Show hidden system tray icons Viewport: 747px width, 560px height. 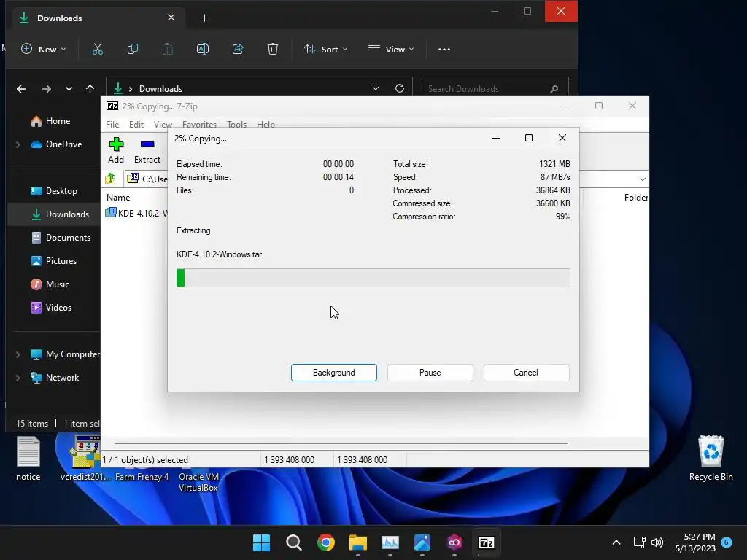616,542
